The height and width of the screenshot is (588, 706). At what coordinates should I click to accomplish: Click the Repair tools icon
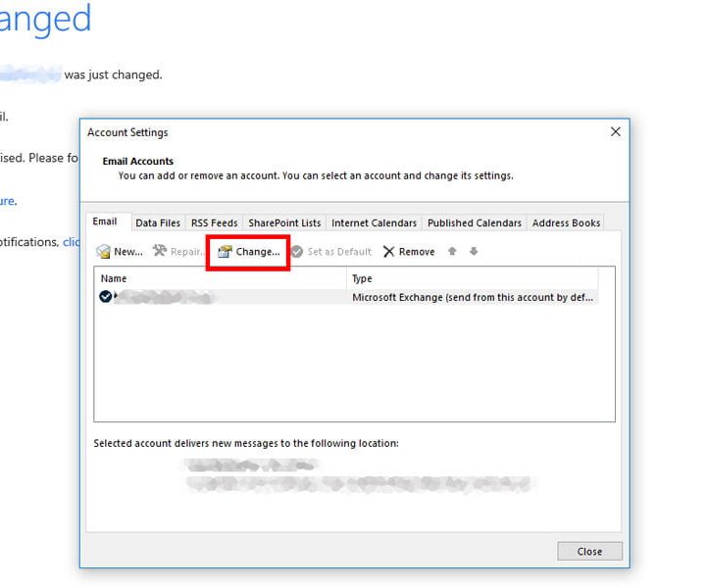pyautogui.click(x=160, y=251)
